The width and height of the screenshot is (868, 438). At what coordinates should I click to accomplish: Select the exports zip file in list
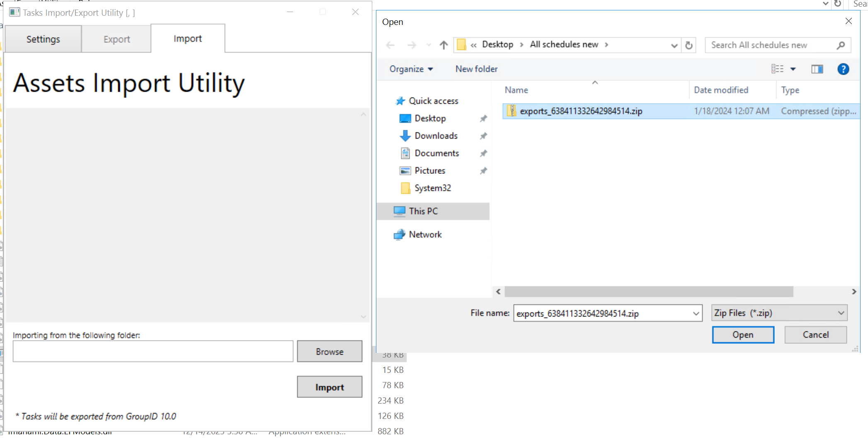coord(581,111)
